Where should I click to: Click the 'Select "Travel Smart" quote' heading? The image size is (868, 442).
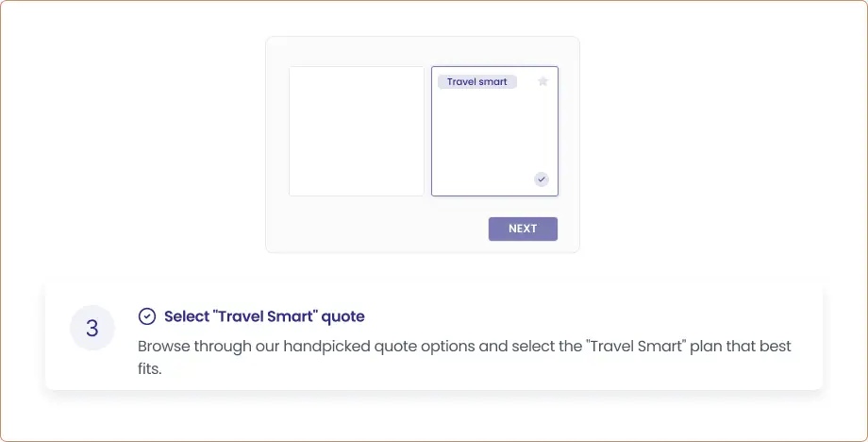[x=264, y=316]
